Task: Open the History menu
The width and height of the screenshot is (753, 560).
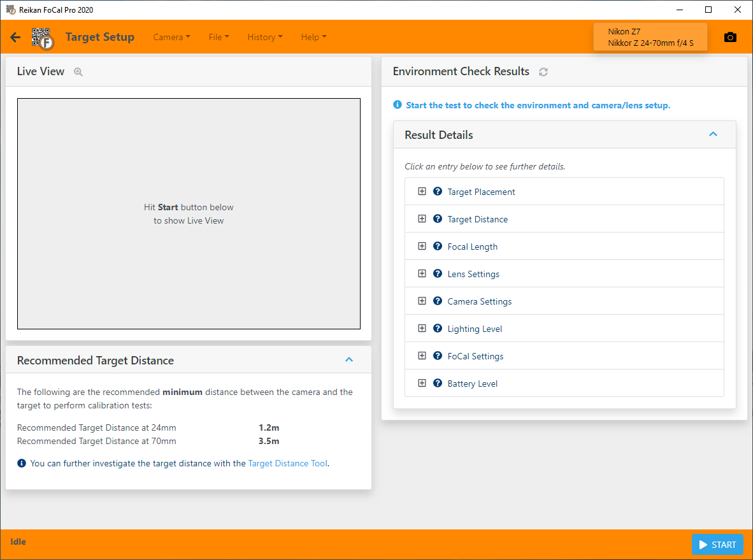Action: pos(265,37)
